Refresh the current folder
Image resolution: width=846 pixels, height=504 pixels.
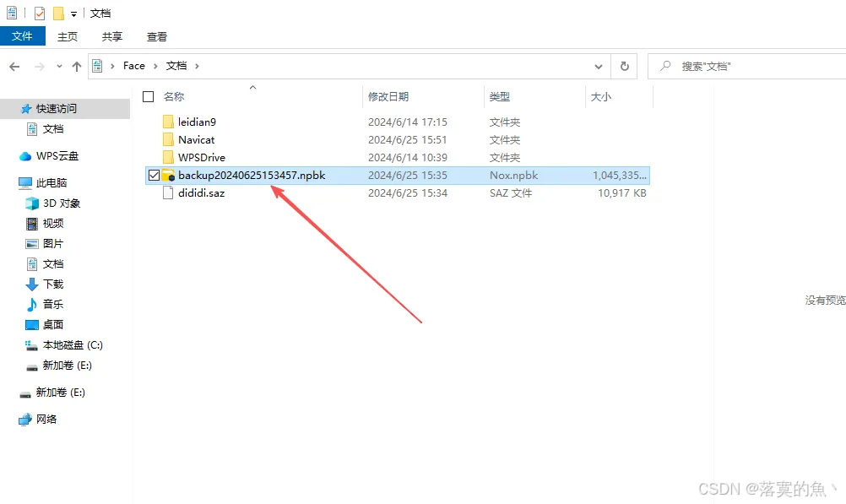624,67
